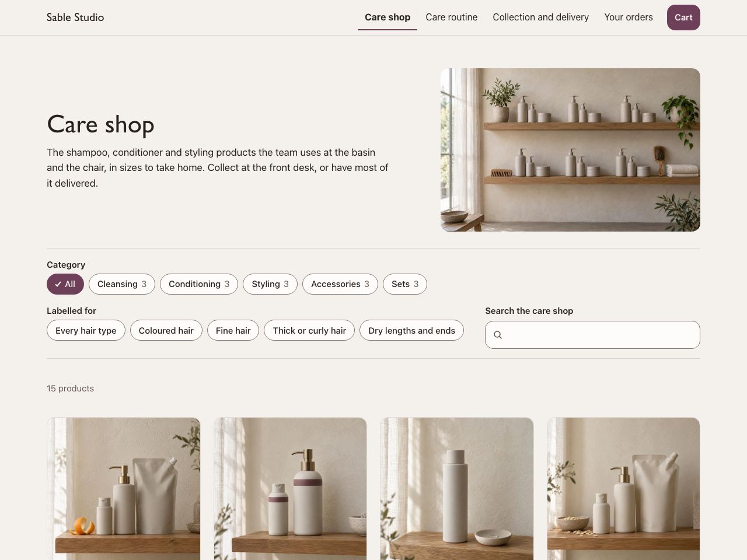This screenshot has width=747, height=560.
Task: Go to the Care routine page
Action: 452,17
